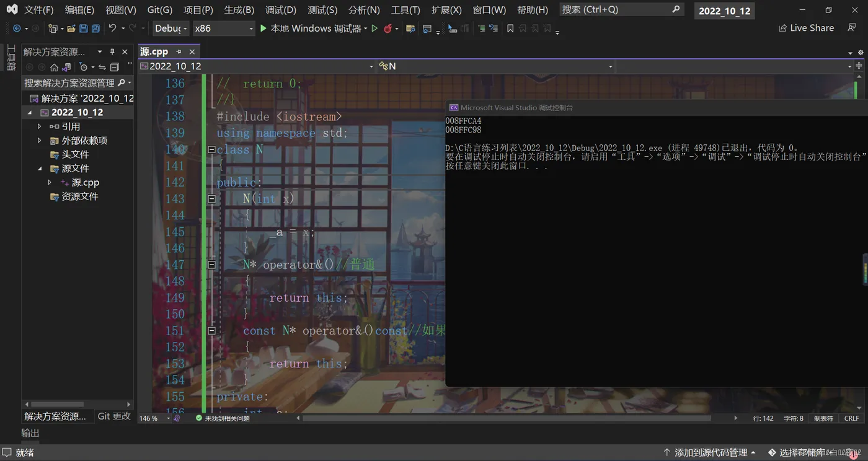Switch views with the Solution Explorer view icon
This screenshot has height=461, width=868.
click(66, 67)
